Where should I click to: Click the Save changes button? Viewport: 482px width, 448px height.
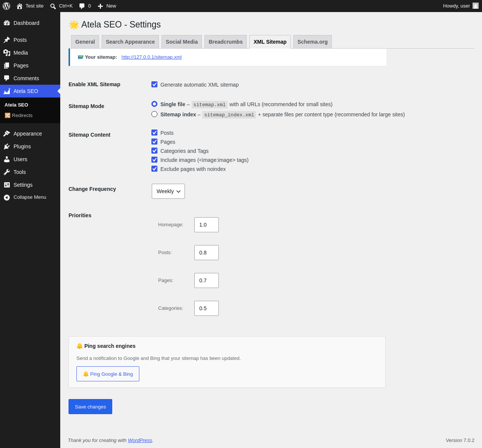tap(90, 407)
